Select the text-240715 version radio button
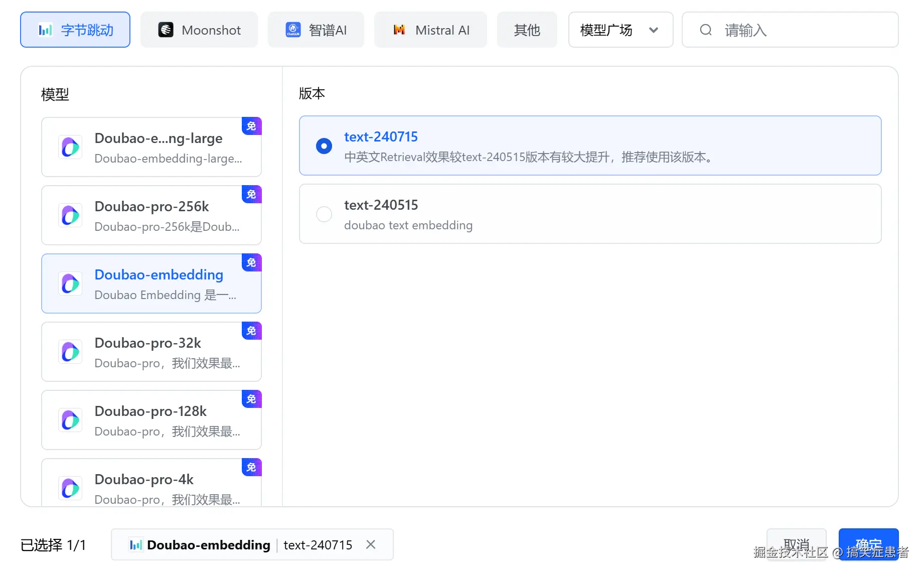924x574 pixels. pyautogui.click(x=324, y=146)
